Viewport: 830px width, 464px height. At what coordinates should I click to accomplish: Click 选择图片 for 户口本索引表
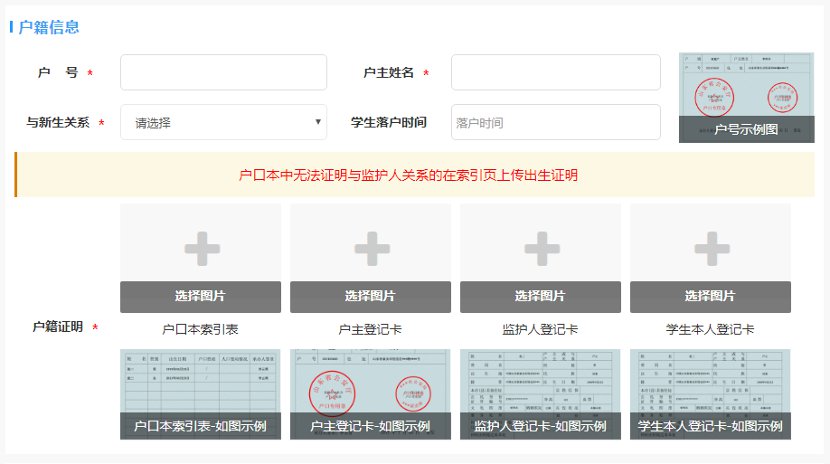click(x=201, y=296)
